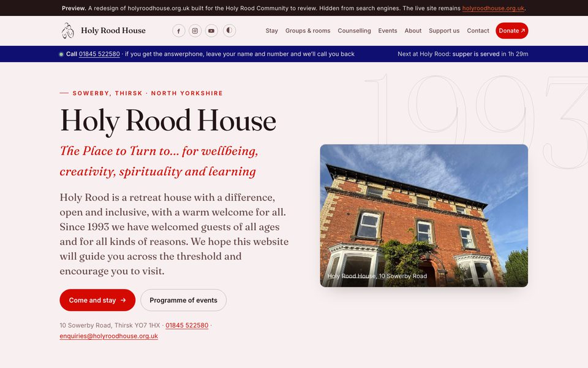Open the Programme of events button
The image size is (588, 368).
point(183,300)
